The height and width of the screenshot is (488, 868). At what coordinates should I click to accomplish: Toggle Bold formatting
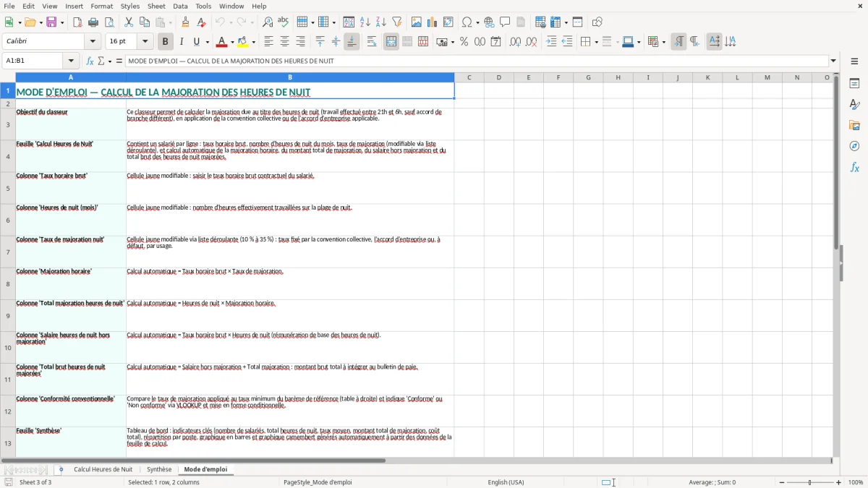point(166,42)
